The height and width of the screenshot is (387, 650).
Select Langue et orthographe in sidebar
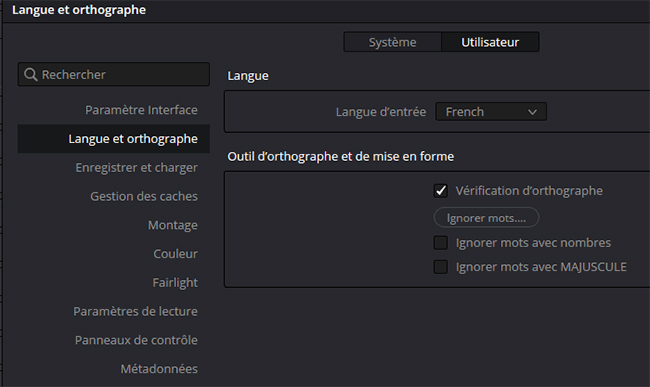coord(114,139)
